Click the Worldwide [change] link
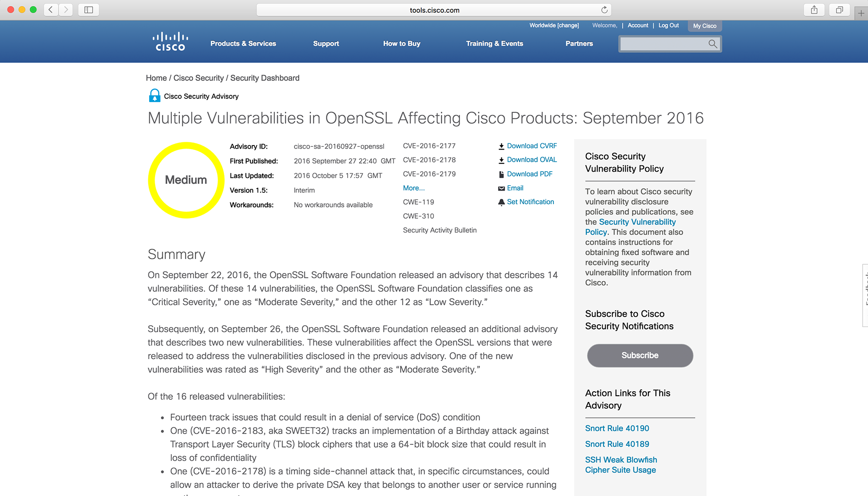This screenshot has width=868, height=496. click(554, 25)
